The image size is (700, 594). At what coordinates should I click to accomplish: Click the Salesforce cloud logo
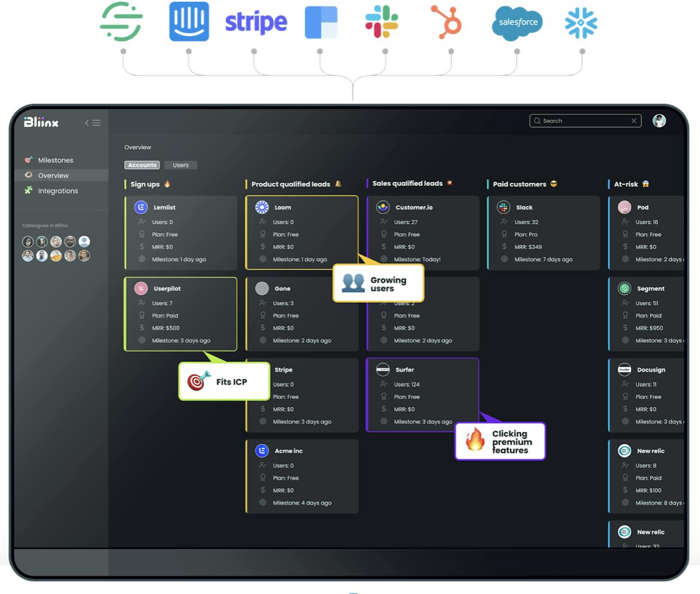pos(518,23)
